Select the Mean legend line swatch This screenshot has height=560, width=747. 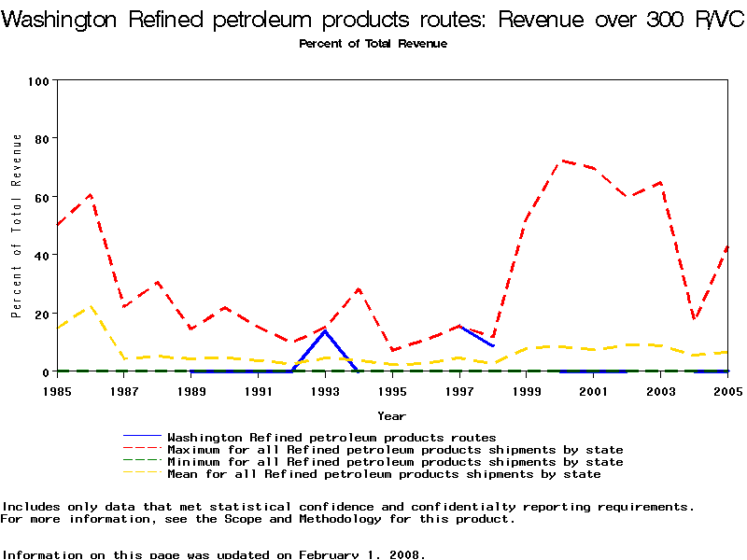[143, 474]
